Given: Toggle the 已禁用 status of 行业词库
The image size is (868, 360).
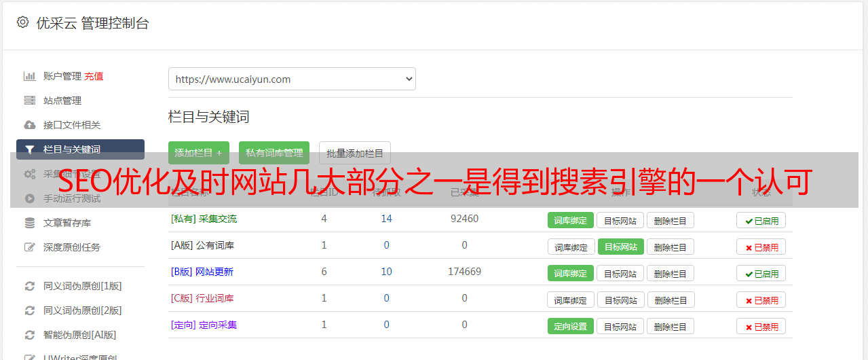Looking at the screenshot, I should click(761, 300).
